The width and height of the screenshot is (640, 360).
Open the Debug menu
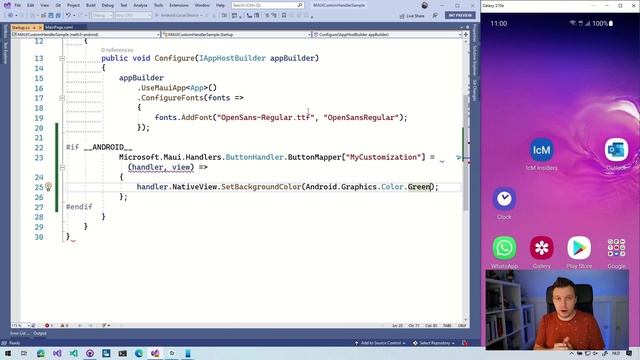click(x=108, y=5)
